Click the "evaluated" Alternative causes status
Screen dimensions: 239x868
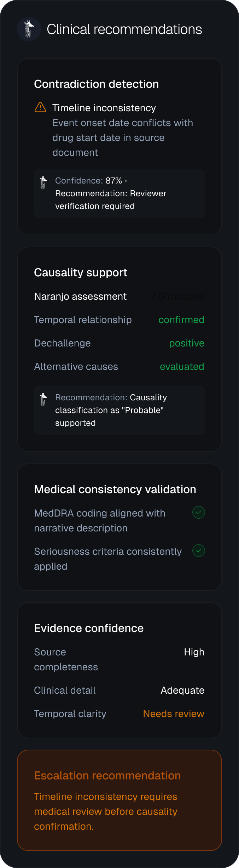coord(182,366)
